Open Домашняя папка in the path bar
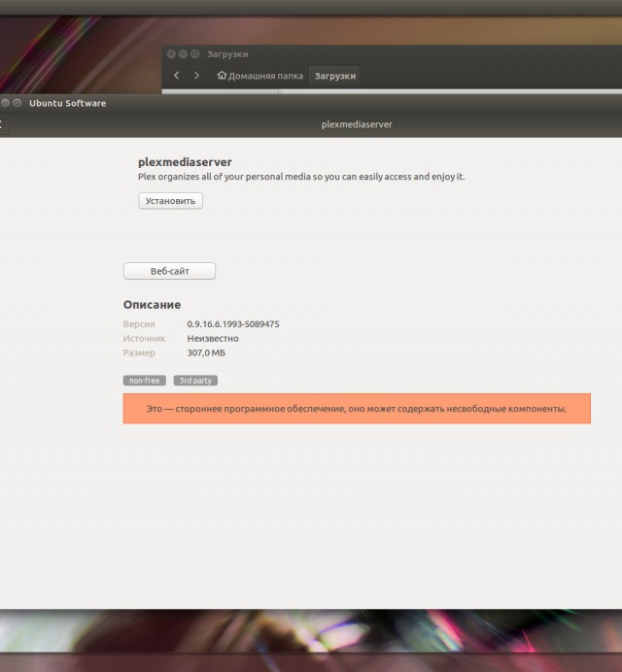The image size is (622, 672). point(259,76)
